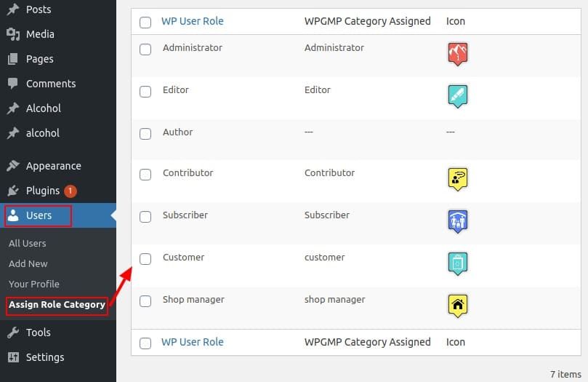The image size is (588, 382).
Task: Check the Customer role checkbox
Action: (145, 259)
